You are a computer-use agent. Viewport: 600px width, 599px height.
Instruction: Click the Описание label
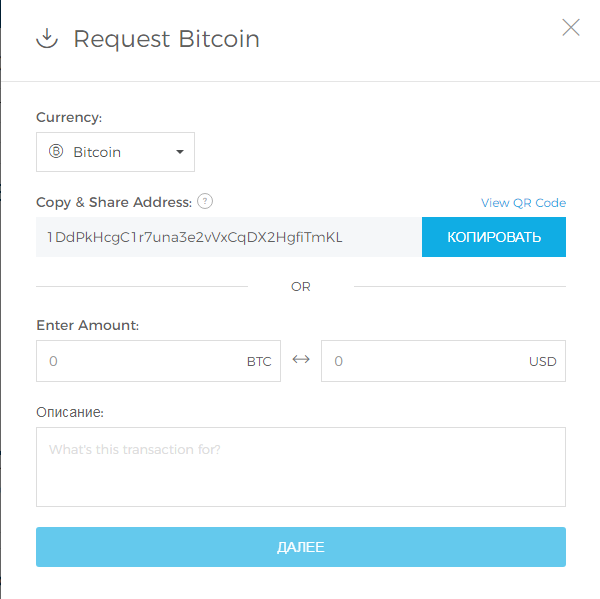point(70,412)
